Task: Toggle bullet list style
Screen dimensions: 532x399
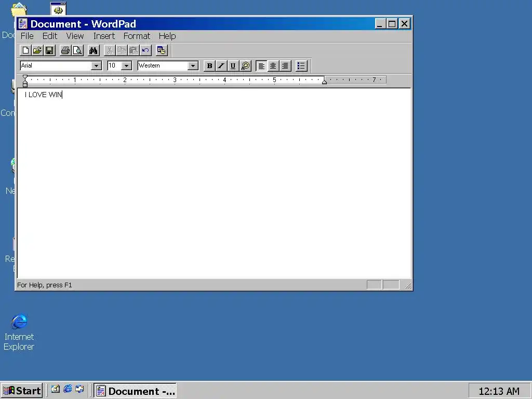Action: click(301, 66)
